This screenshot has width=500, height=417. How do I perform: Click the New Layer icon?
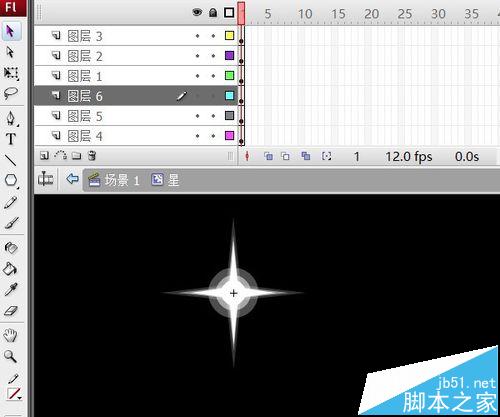[44, 156]
